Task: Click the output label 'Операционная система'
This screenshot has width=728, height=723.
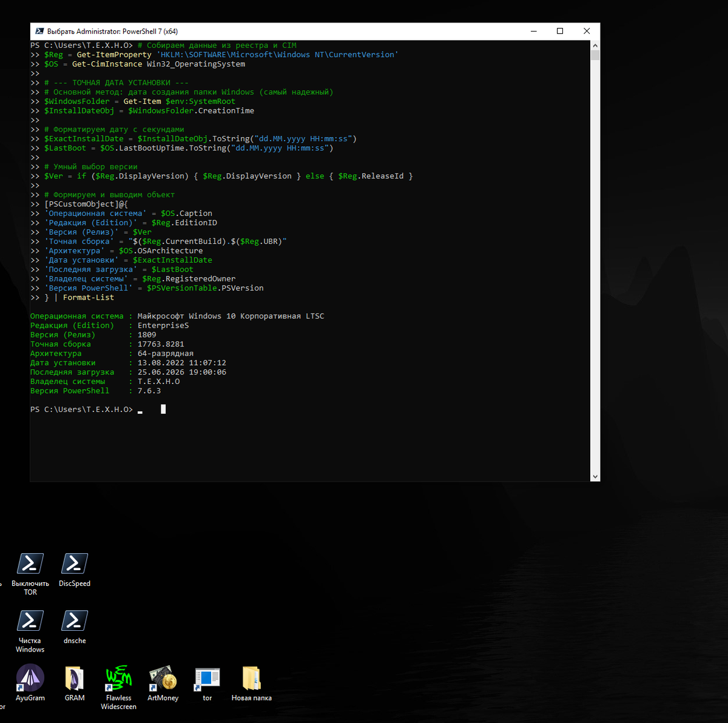Action: 77,316
